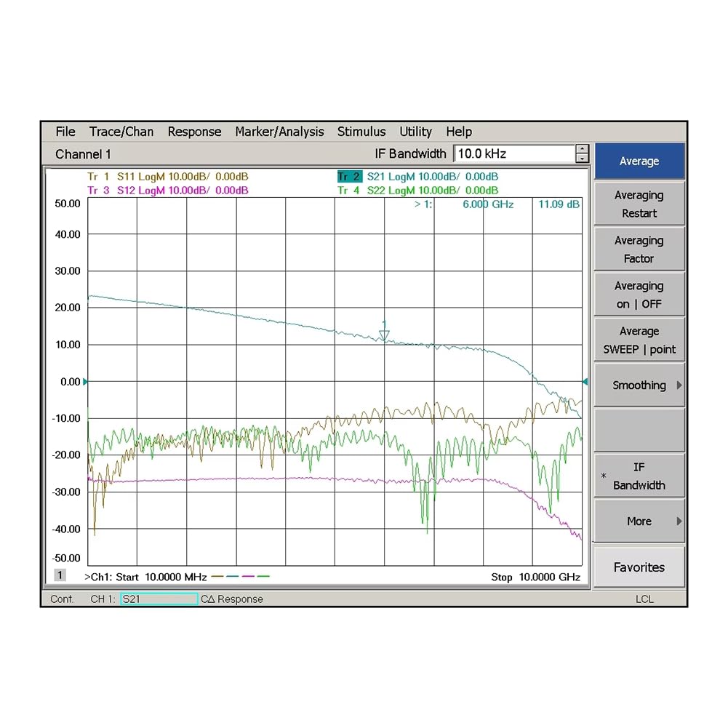Open the File menu

pos(65,132)
